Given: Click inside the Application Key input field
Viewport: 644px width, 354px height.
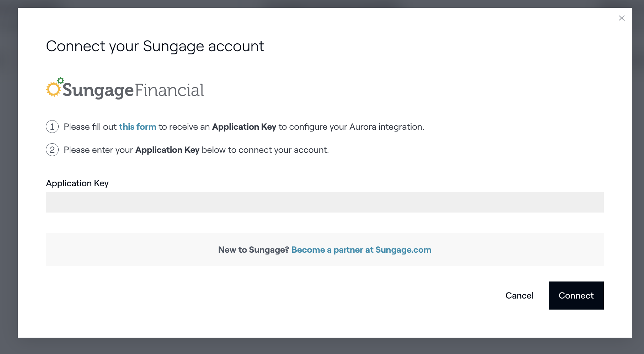Looking at the screenshot, I should pos(324,202).
